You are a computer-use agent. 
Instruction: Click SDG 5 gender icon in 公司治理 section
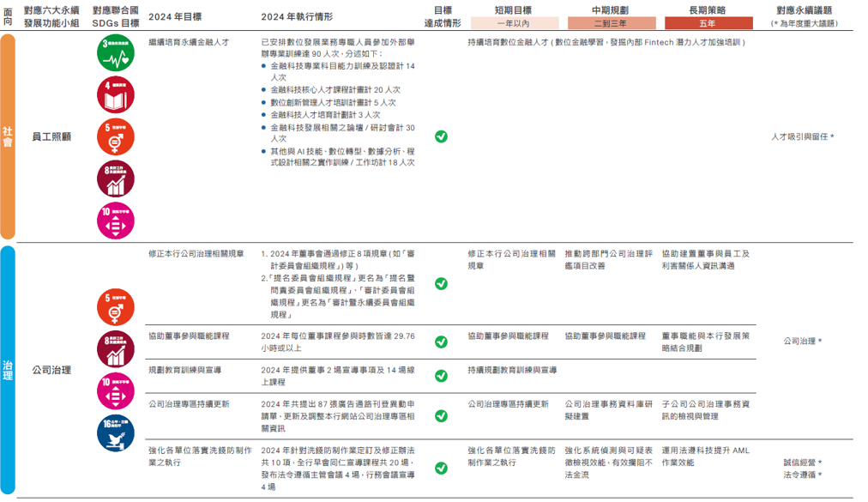tap(116, 307)
